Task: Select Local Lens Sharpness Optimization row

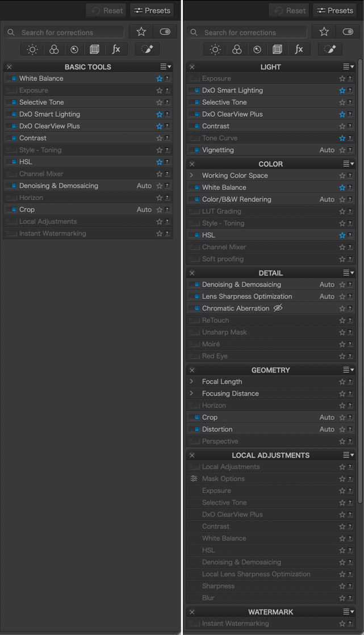Action: click(x=271, y=574)
